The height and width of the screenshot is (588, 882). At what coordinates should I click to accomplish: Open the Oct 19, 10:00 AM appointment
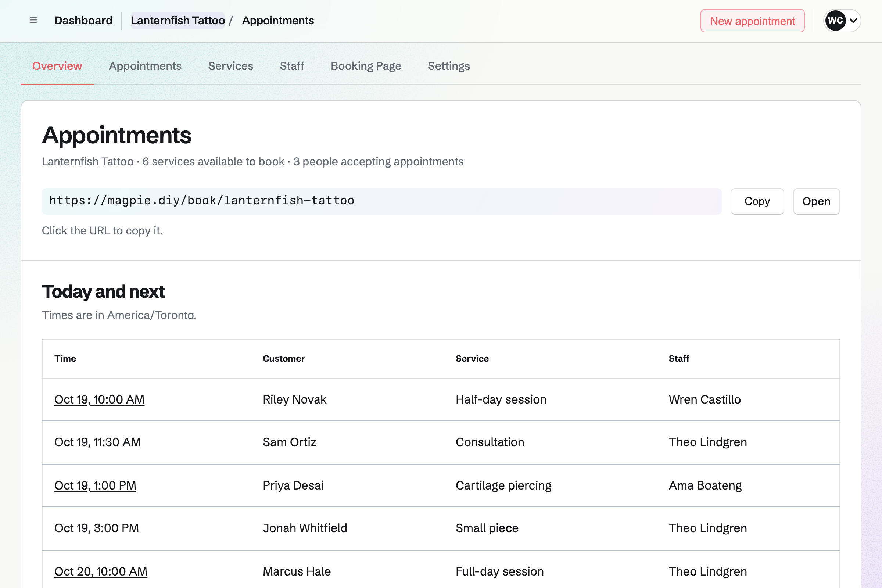coord(99,399)
